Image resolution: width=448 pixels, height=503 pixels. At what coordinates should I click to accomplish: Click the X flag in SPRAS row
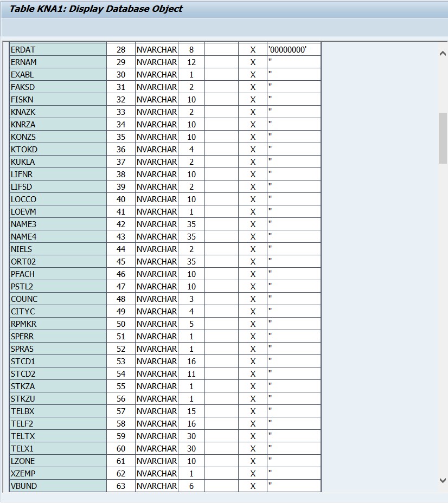click(x=253, y=349)
